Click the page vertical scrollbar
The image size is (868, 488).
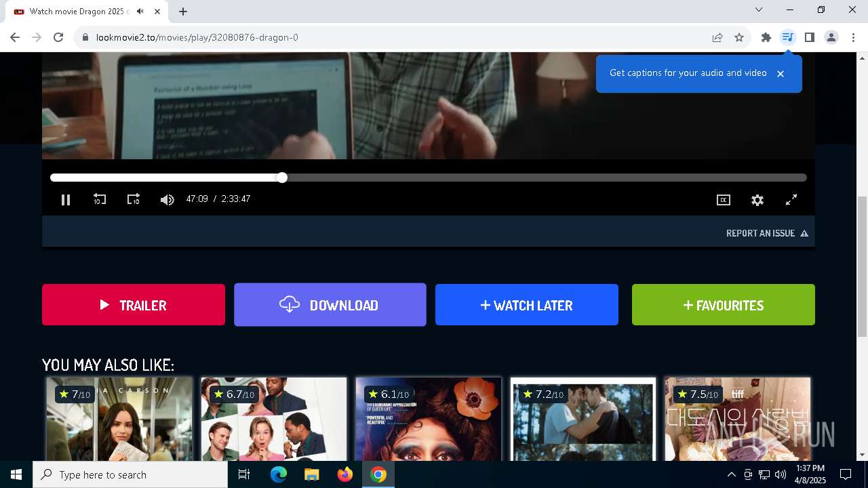click(x=863, y=268)
